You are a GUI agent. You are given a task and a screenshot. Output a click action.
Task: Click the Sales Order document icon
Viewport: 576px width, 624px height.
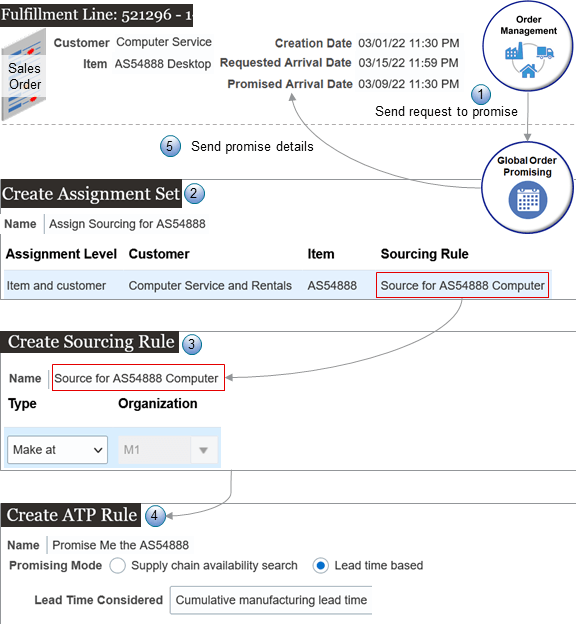click(24, 74)
